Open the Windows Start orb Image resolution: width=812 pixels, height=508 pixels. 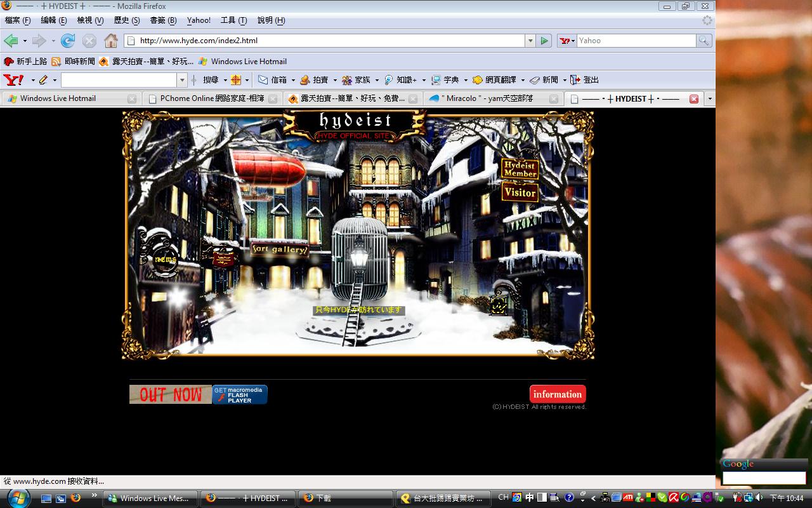tap(18, 497)
